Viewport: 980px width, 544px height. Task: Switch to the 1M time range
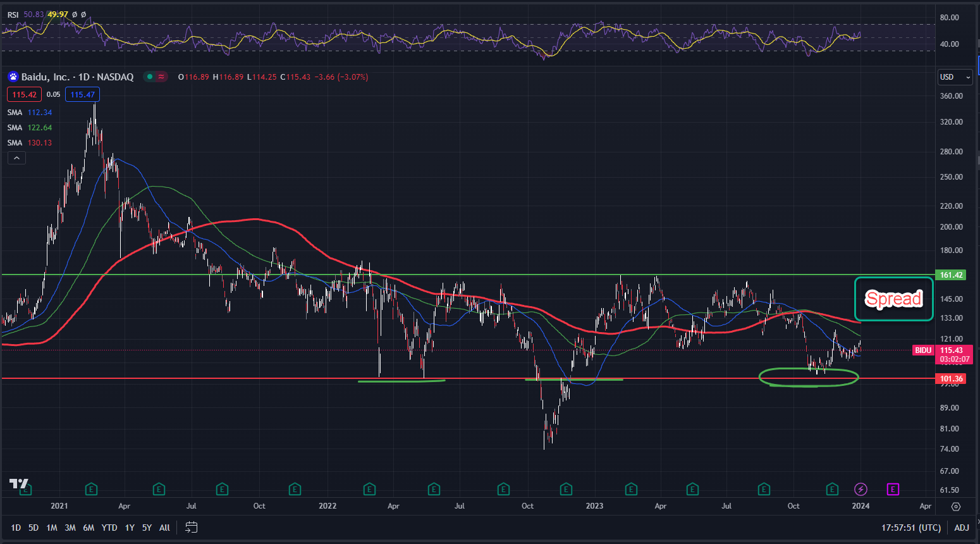(x=52, y=528)
